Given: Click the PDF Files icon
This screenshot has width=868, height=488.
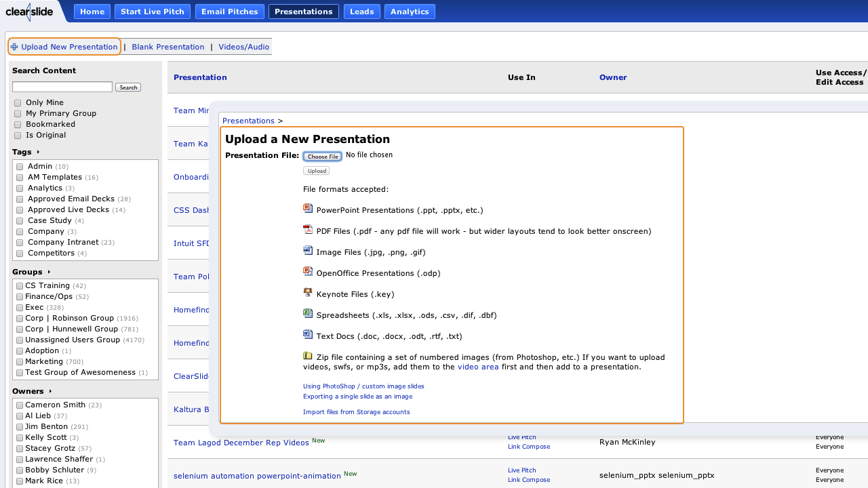Looking at the screenshot, I should (x=308, y=230).
